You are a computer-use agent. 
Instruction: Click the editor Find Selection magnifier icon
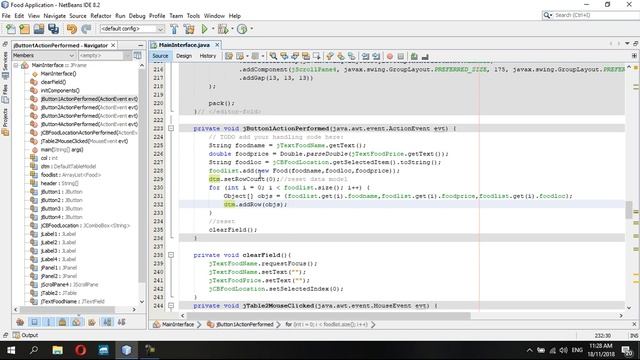click(x=273, y=56)
